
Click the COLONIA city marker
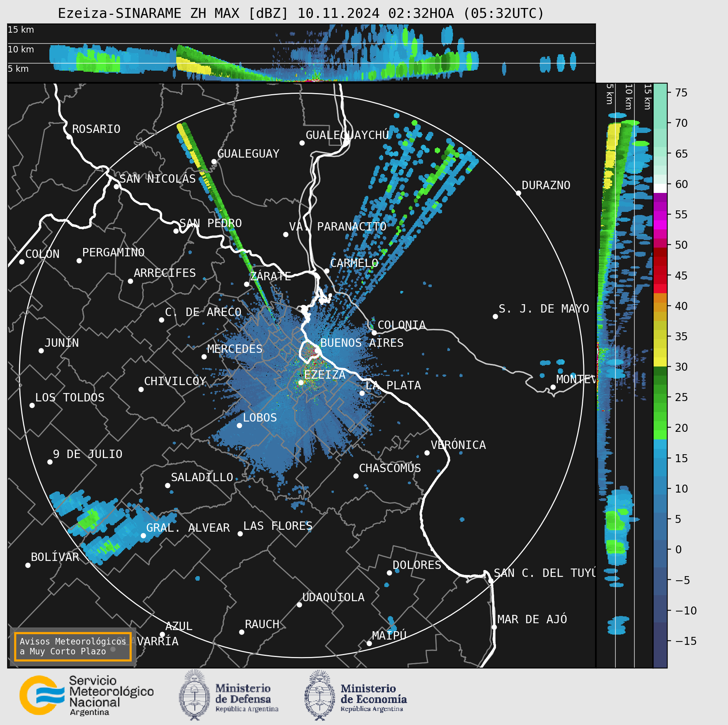[x=374, y=333]
